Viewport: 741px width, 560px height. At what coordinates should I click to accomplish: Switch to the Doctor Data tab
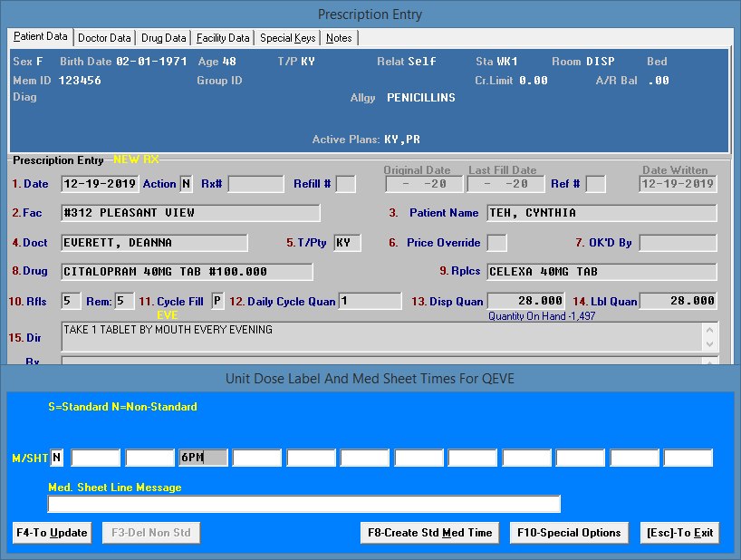pos(104,38)
